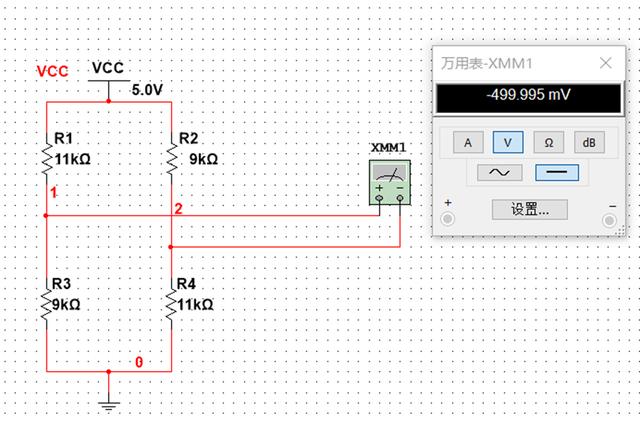
Task: Switch multimeter to dB mode
Action: (x=589, y=142)
